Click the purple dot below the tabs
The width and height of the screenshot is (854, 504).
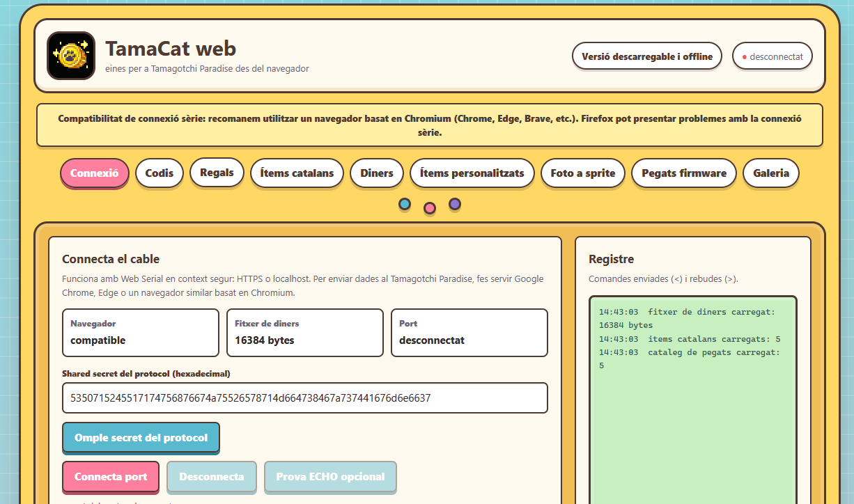tap(455, 204)
